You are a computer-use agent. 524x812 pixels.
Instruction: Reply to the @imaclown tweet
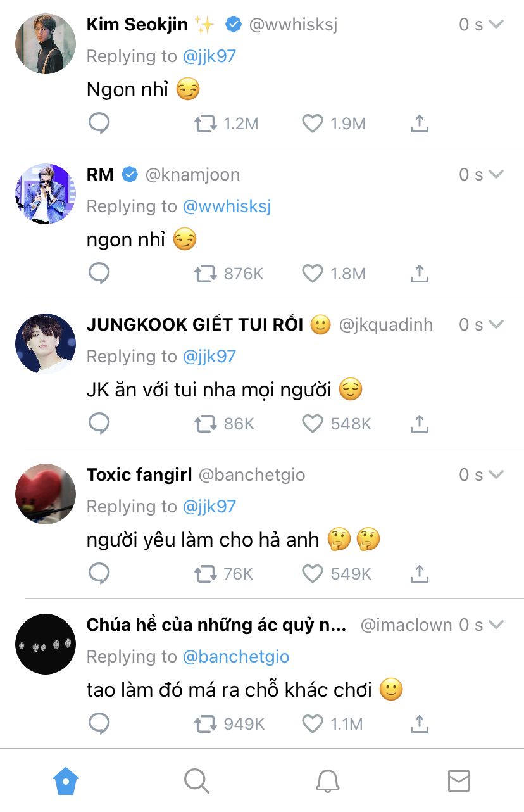99,723
